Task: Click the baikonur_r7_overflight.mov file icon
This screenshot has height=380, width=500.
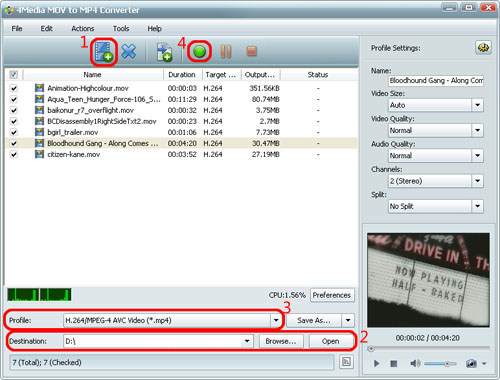Action: pos(39,110)
